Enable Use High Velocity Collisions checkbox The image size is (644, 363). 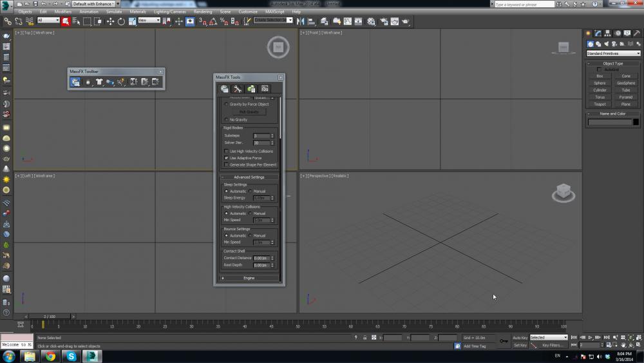click(x=226, y=151)
